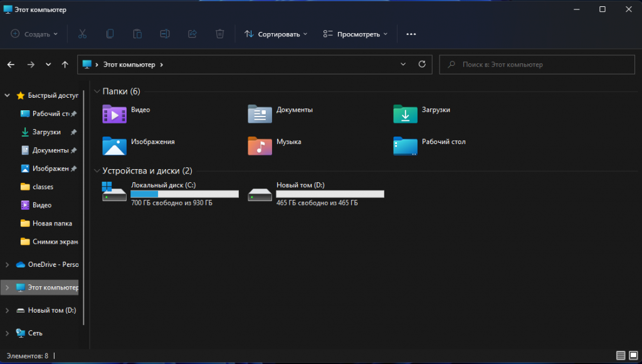Screen dimensions: 642x364
Task: Click the Новый том (D:) capacity bar
Action: click(330, 194)
